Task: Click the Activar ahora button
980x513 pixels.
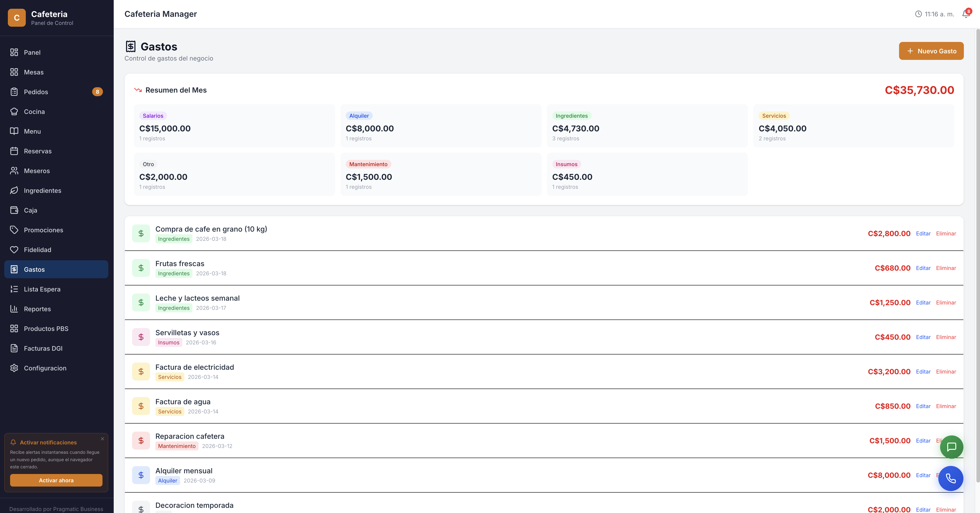Action: [56, 480]
